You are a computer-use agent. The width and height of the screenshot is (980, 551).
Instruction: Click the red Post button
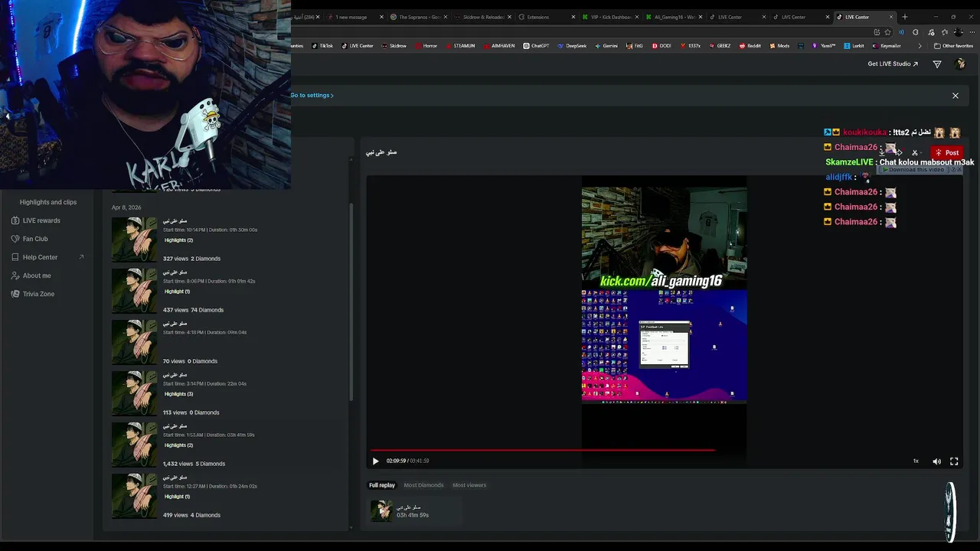coord(946,152)
